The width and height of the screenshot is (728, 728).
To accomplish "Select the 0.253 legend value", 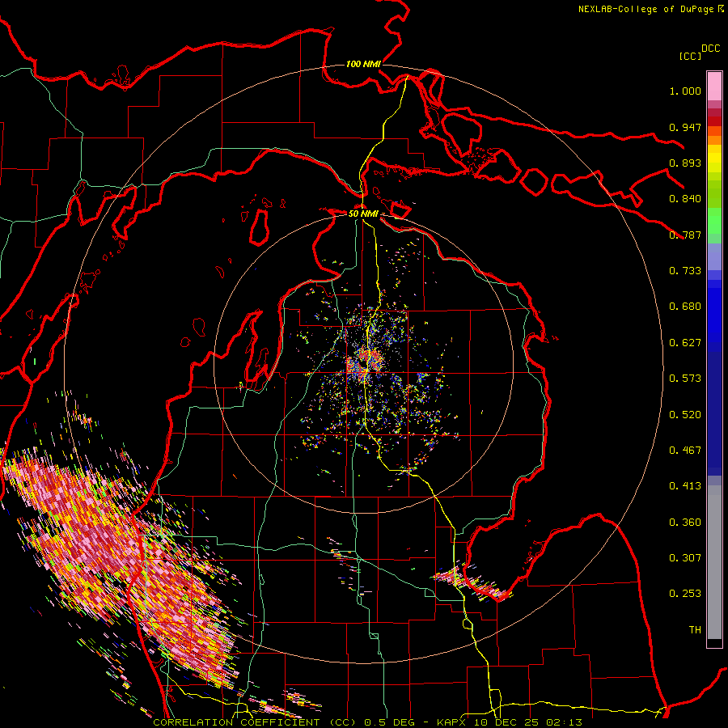I will pyautogui.click(x=685, y=594).
